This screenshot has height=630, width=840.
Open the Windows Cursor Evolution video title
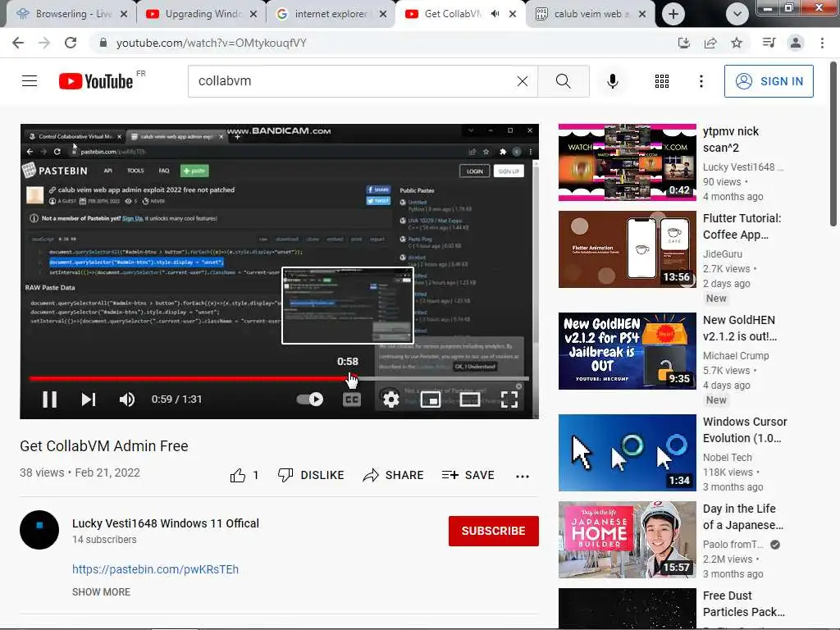click(x=745, y=430)
